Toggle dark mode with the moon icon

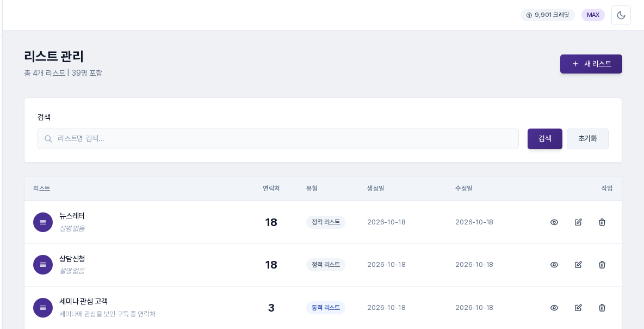(x=621, y=15)
